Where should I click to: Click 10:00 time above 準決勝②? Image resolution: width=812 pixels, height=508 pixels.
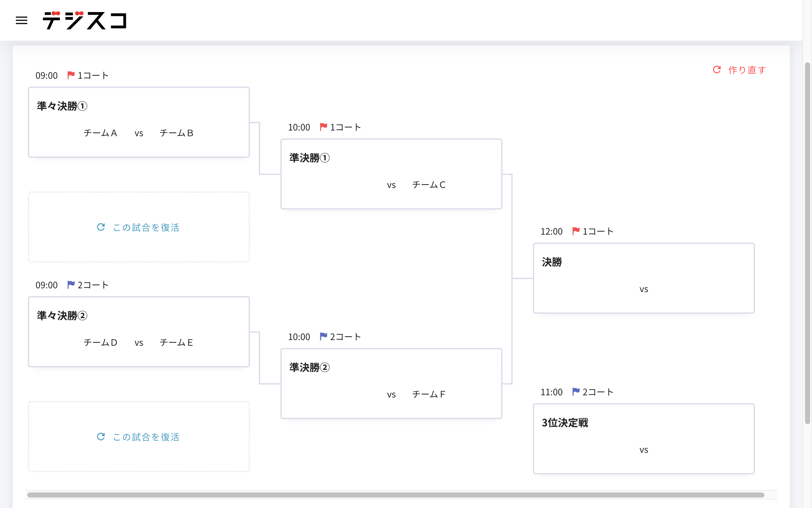(299, 337)
